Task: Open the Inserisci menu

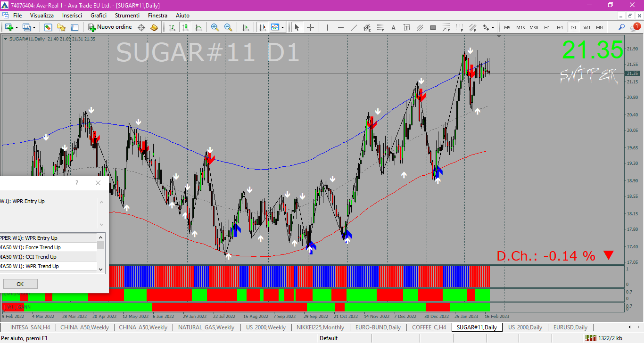Action: pos(72,16)
